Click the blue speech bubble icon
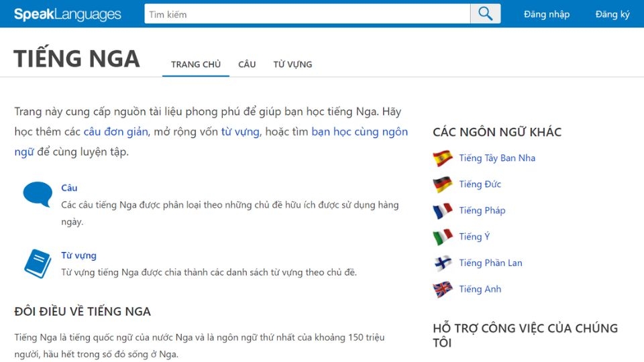The width and height of the screenshot is (644, 362). [x=38, y=194]
